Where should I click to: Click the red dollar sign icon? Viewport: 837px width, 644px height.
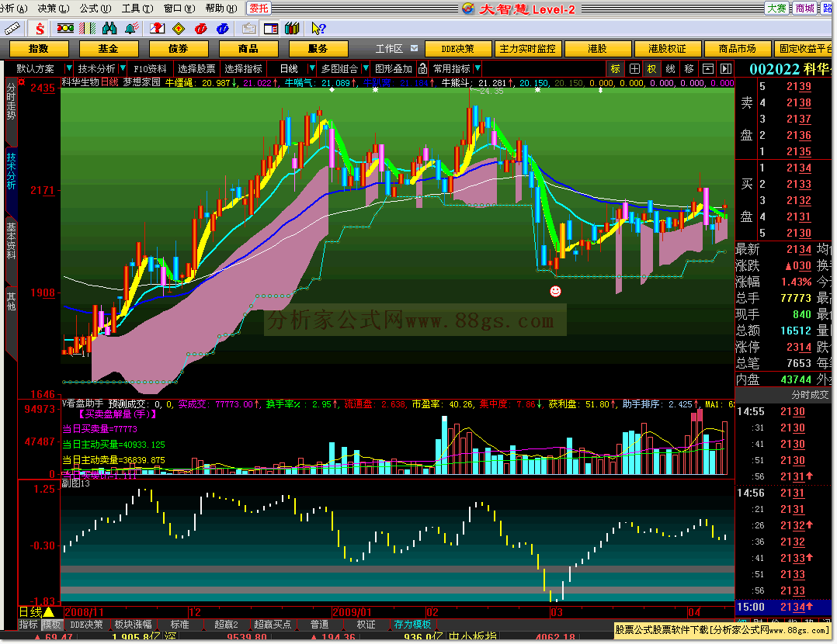pos(40,28)
